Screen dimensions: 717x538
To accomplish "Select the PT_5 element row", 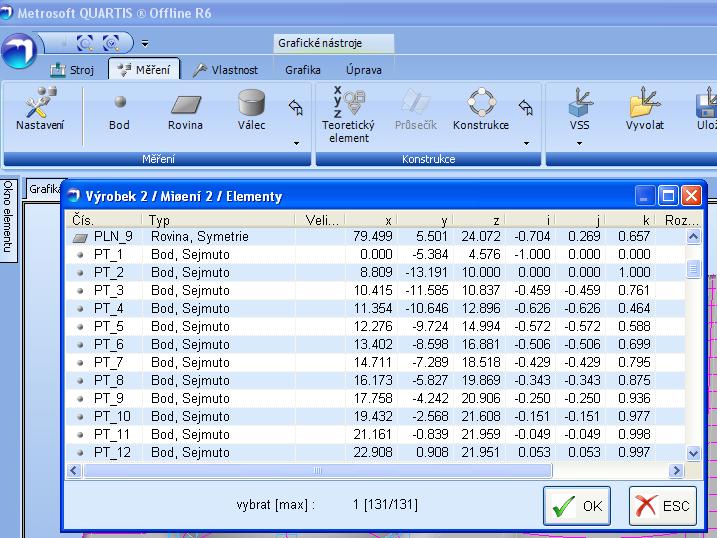I will (375, 326).
